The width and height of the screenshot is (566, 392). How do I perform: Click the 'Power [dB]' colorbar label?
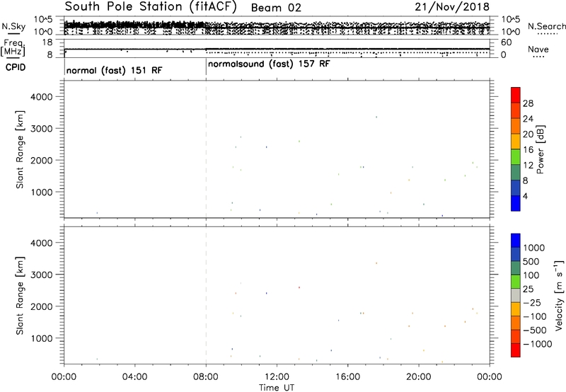[540, 149]
